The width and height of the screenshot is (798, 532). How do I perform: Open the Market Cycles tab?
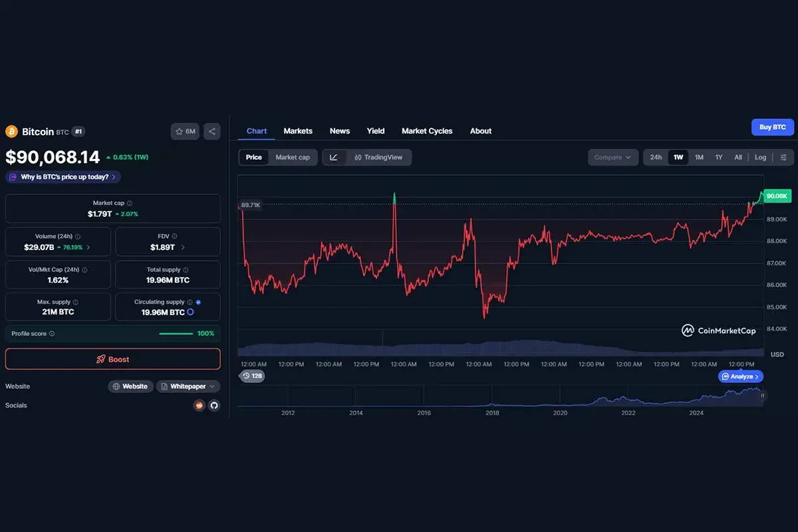coord(426,131)
